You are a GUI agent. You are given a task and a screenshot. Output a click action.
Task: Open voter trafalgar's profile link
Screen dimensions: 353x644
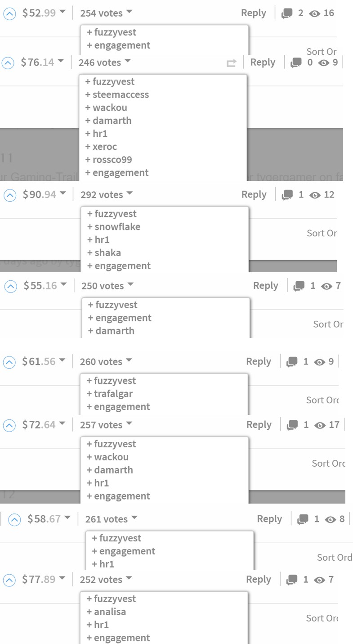(113, 394)
